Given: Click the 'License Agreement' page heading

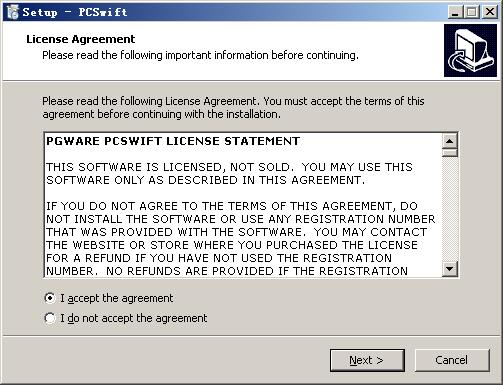Looking at the screenshot, I should (x=81, y=39).
